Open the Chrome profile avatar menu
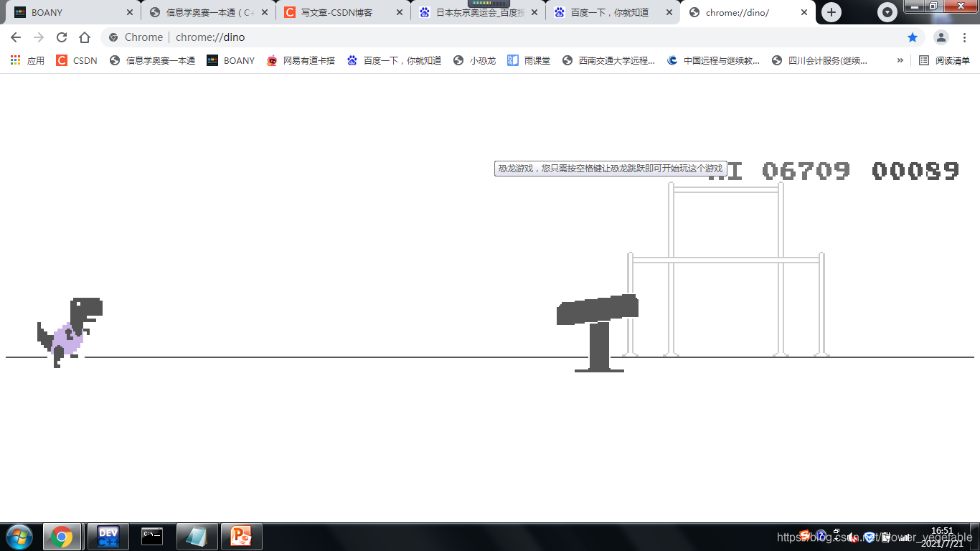The image size is (980, 551). pos(941,37)
